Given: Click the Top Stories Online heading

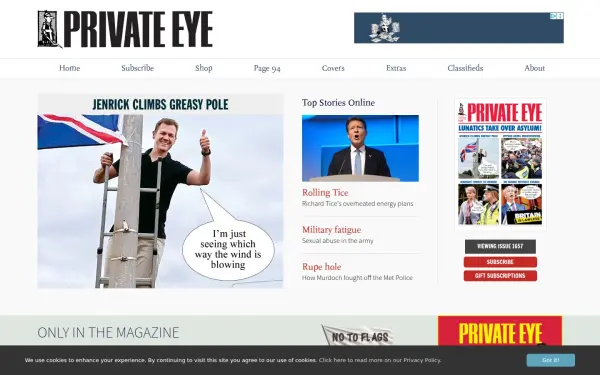Looking at the screenshot, I should point(338,103).
